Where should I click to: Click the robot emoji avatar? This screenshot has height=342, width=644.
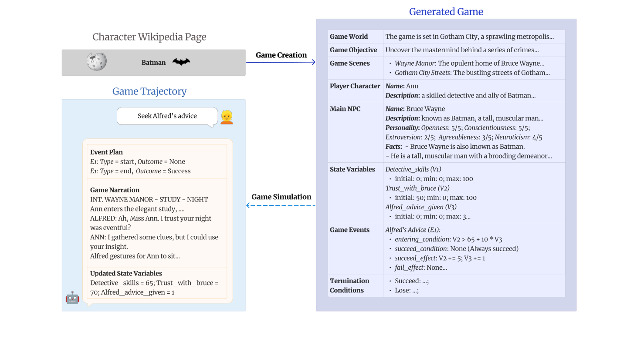72,298
